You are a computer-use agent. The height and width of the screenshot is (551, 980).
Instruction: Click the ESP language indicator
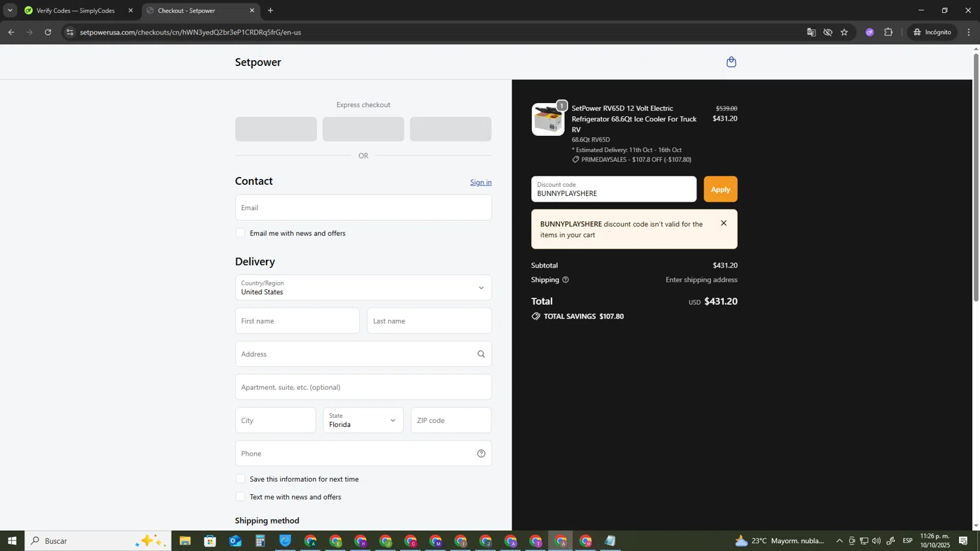coord(907,541)
